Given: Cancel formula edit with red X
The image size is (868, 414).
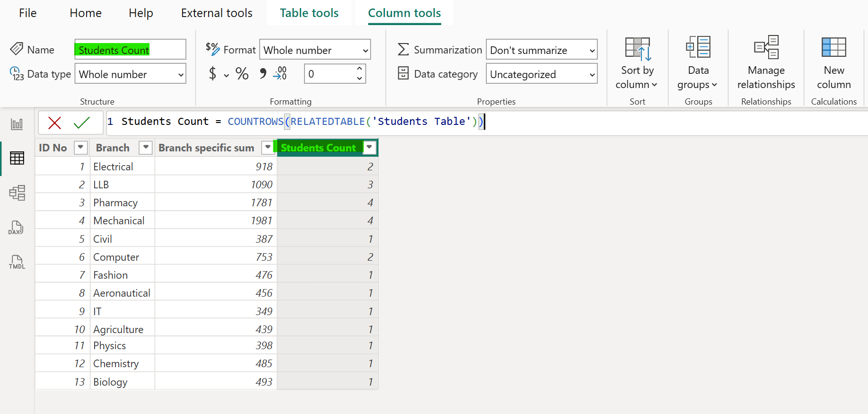Looking at the screenshot, I should tap(55, 123).
